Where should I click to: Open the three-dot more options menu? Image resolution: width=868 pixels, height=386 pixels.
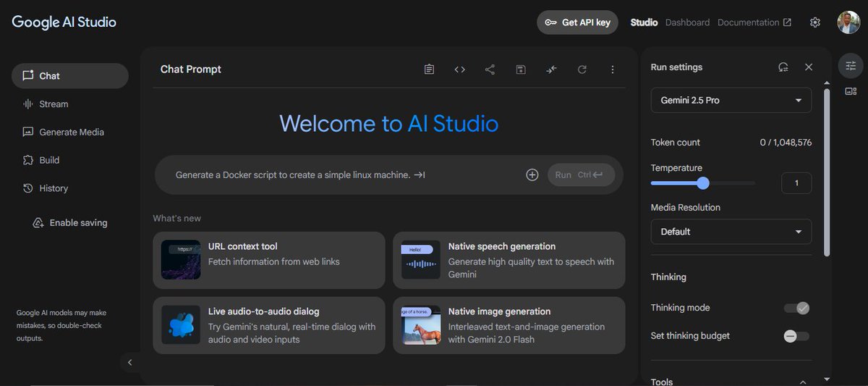click(613, 70)
